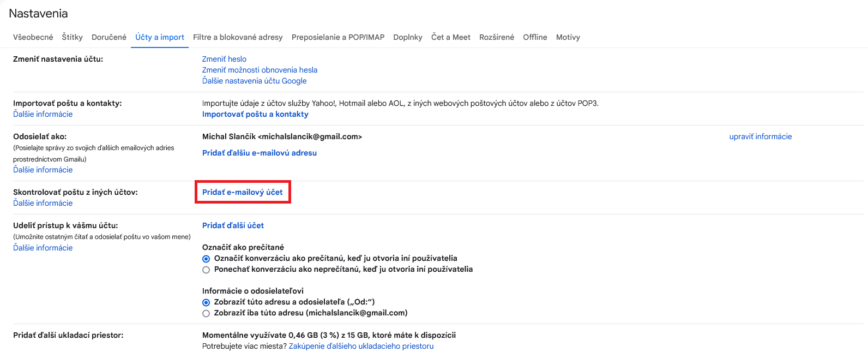Open the Všeobecné settings tab
This screenshot has height=364, width=868.
(x=33, y=37)
